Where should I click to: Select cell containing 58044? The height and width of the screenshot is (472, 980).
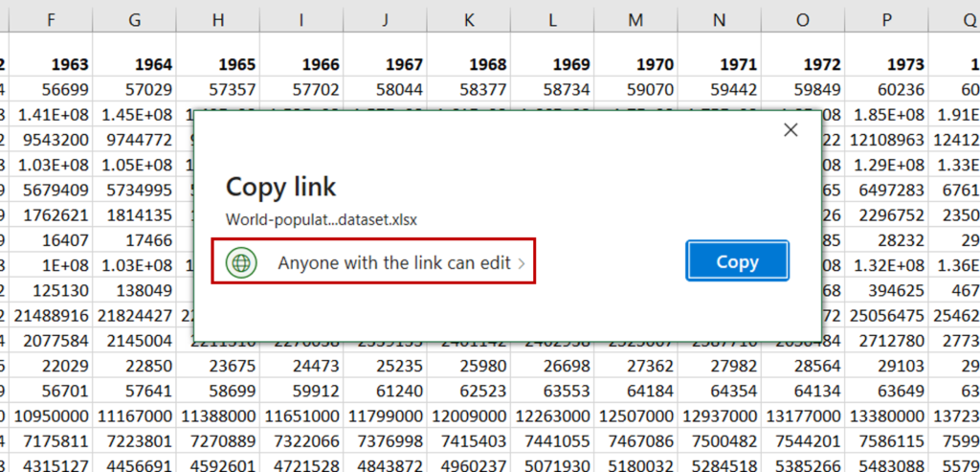385,89
